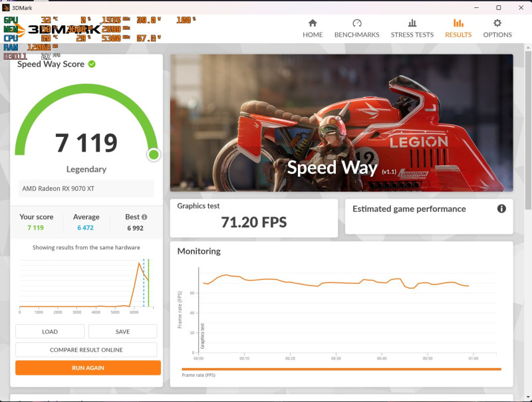The height and width of the screenshot is (402, 532).
Task: Click the Home house icon
Action: click(313, 23)
